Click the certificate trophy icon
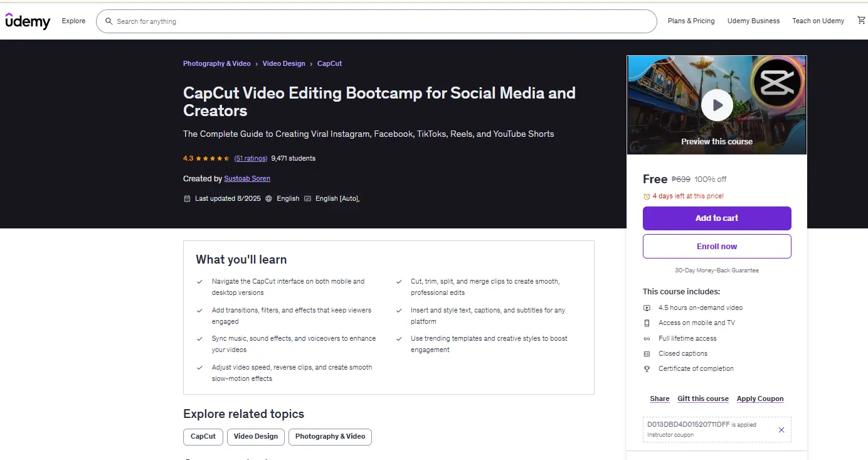 647,369
